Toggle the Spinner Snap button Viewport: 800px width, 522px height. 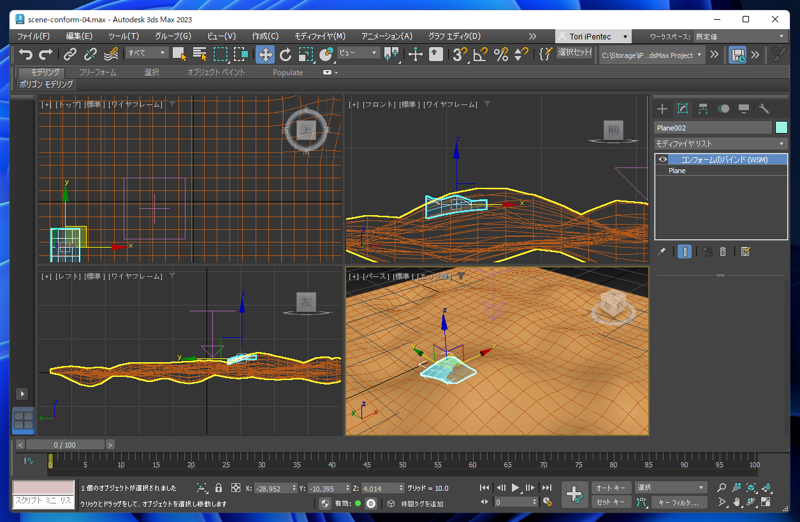click(x=521, y=54)
